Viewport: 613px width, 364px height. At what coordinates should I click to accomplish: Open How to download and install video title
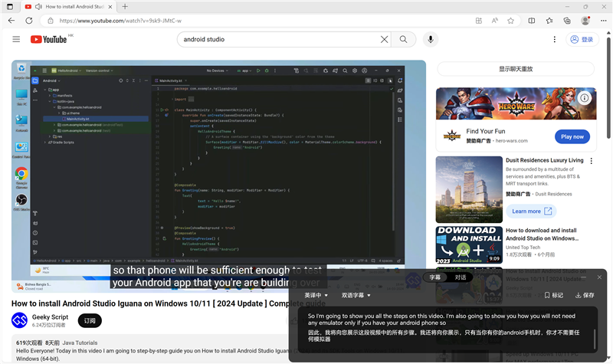(x=542, y=234)
